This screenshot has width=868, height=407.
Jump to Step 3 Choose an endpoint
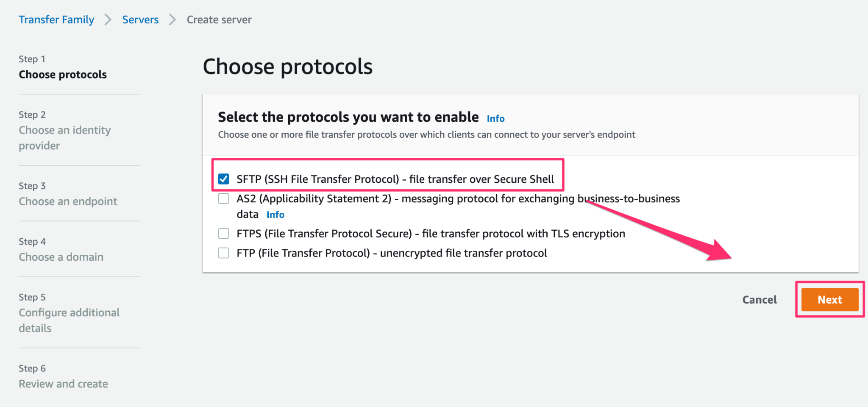[x=68, y=201]
